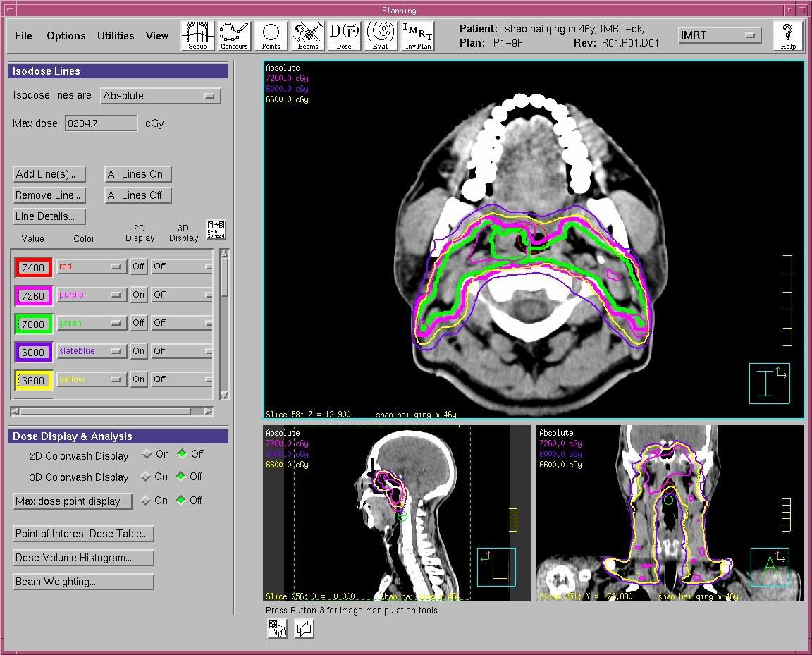The image size is (812, 655).
Task: Click the green 7000 isodose value swatch
Action: tap(33, 324)
